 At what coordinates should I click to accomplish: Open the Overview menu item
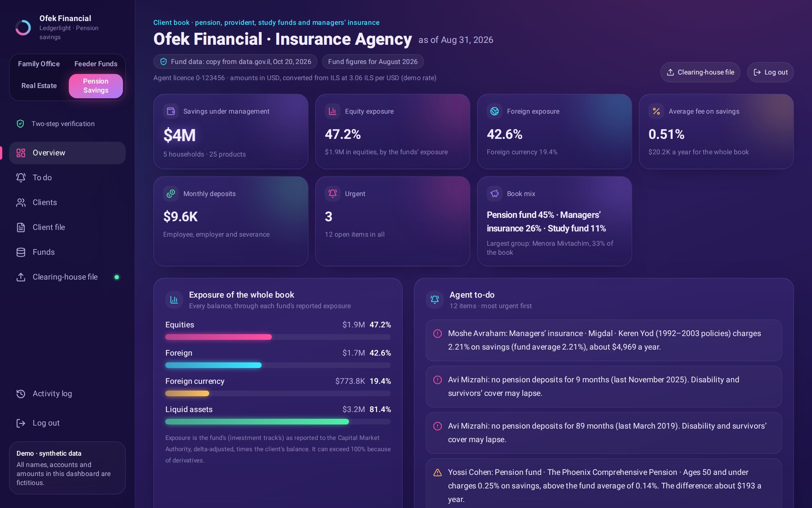pyautogui.click(x=67, y=153)
